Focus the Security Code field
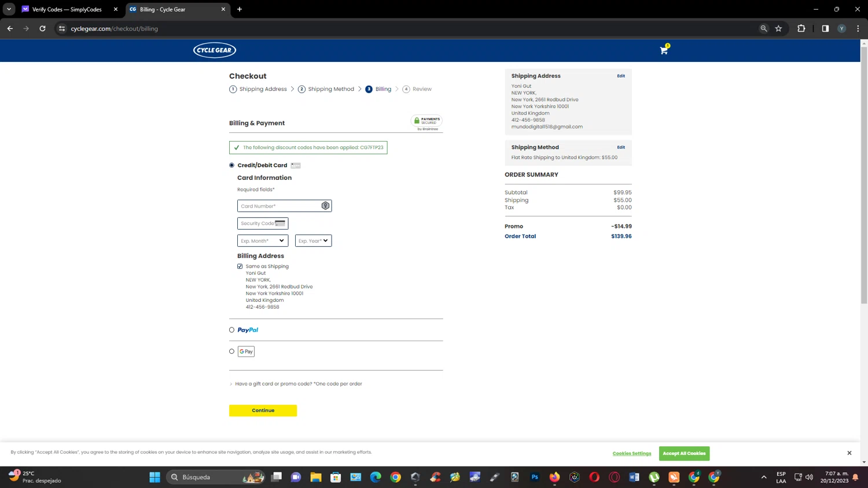This screenshot has width=868, height=488. click(263, 223)
